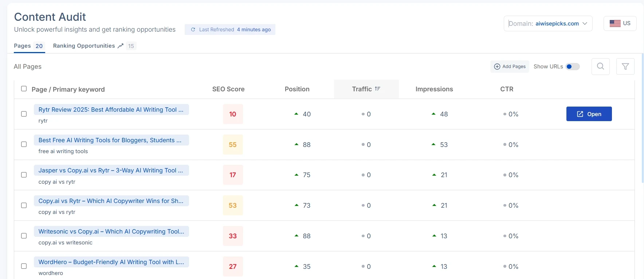Viewport: 644px width, 279px height.
Task: Click the blue Open button
Action: 589,114
